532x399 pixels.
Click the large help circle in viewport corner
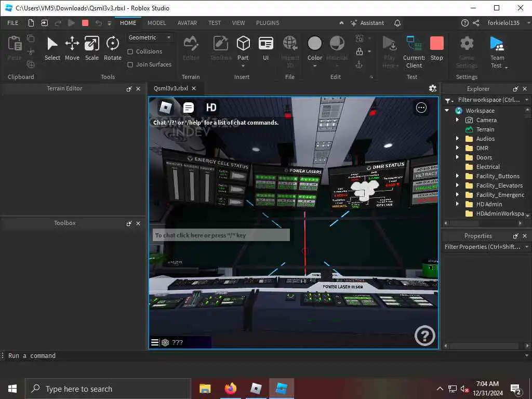point(425,336)
